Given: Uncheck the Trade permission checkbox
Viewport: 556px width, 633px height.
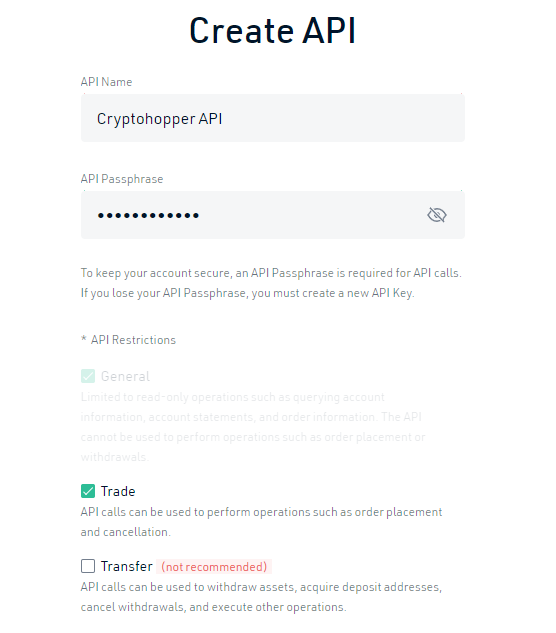Looking at the screenshot, I should pos(88,491).
